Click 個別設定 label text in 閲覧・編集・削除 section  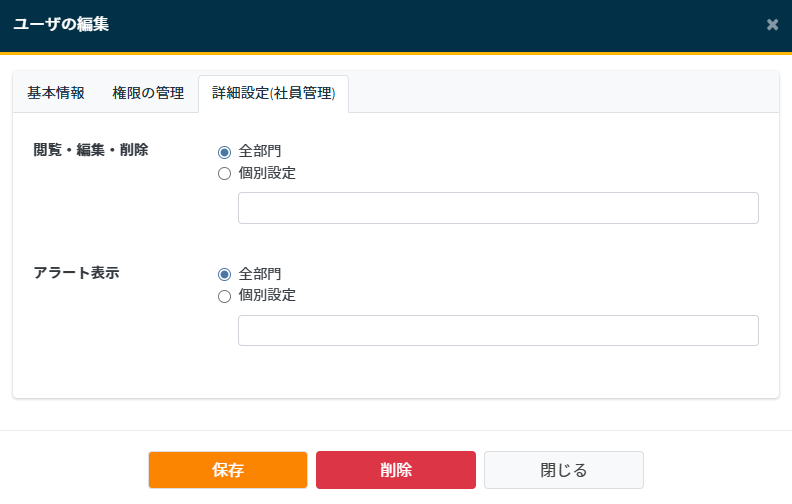[x=267, y=173]
